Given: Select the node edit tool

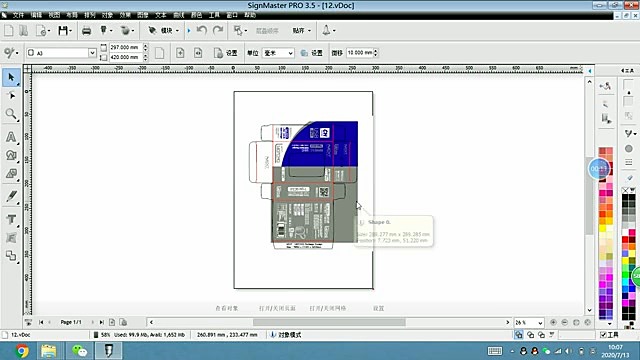Looking at the screenshot, I should pos(11,96).
